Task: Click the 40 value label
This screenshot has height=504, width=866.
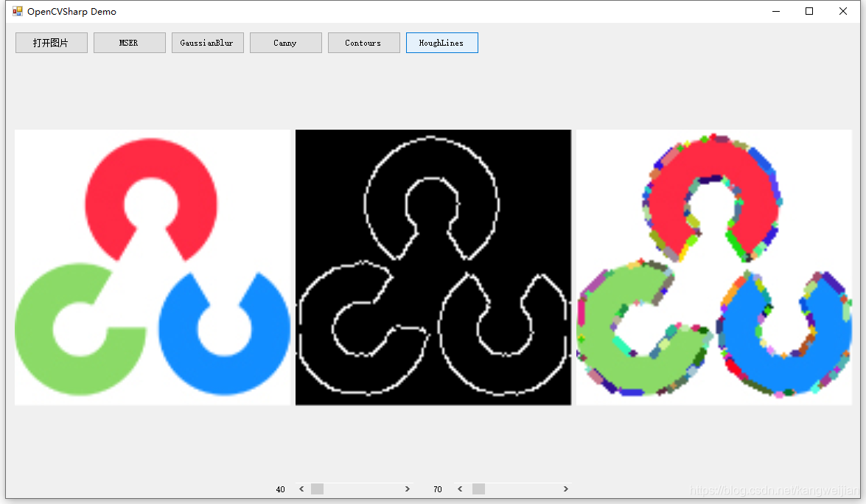Action: pyautogui.click(x=280, y=489)
